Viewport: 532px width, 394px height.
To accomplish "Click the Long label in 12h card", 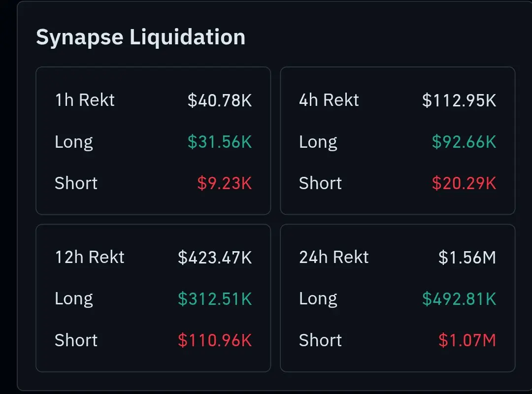I will pos(73,299).
